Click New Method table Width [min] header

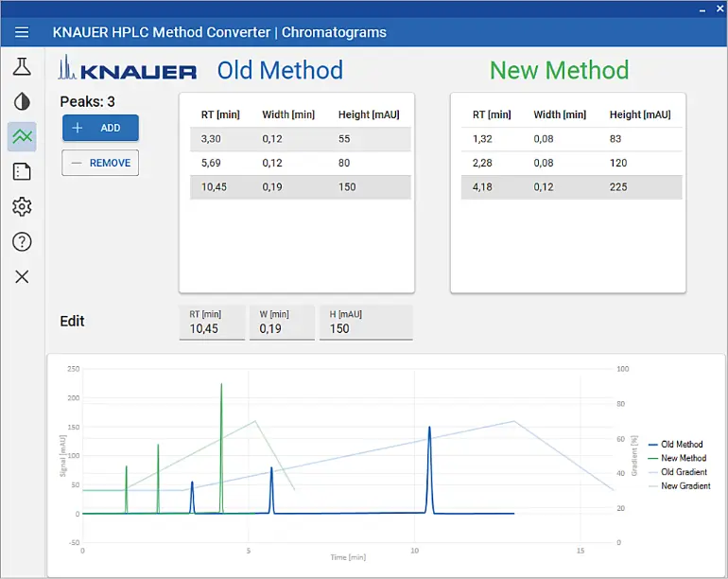[x=560, y=114]
